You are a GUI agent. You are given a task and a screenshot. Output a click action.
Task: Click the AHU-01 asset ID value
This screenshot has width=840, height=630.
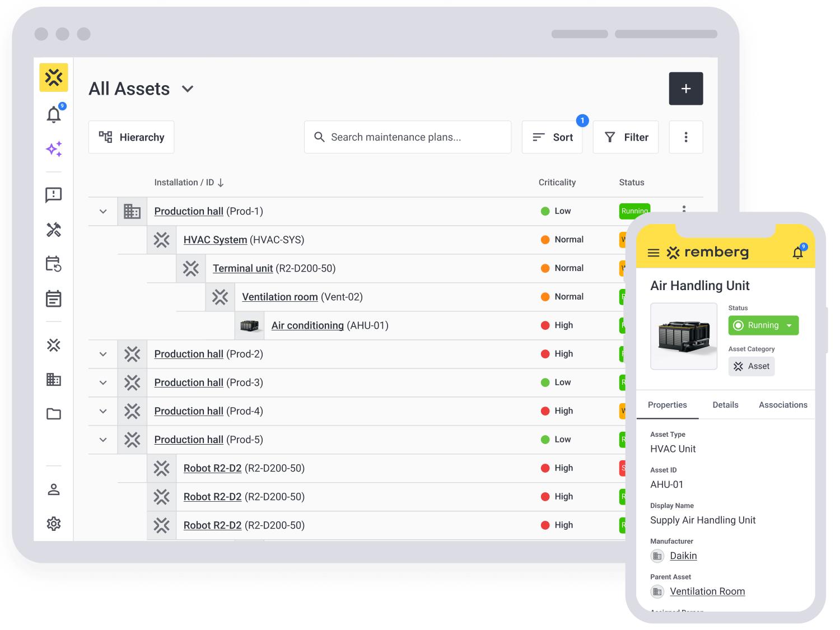667,485
